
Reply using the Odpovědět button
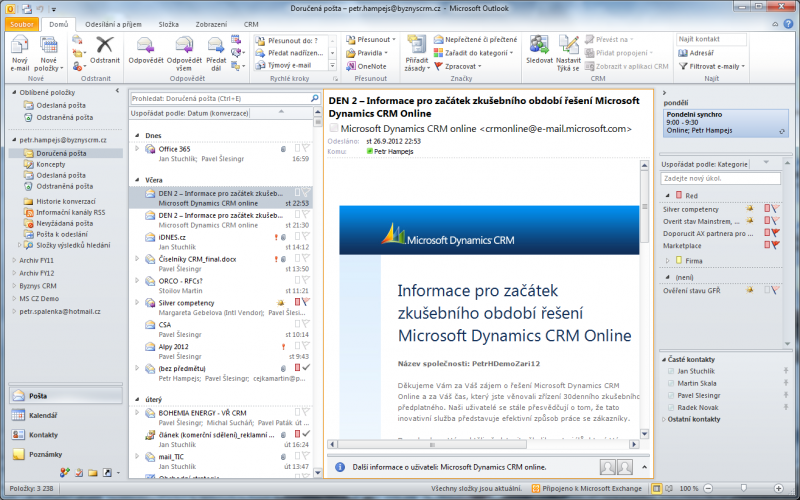146,50
